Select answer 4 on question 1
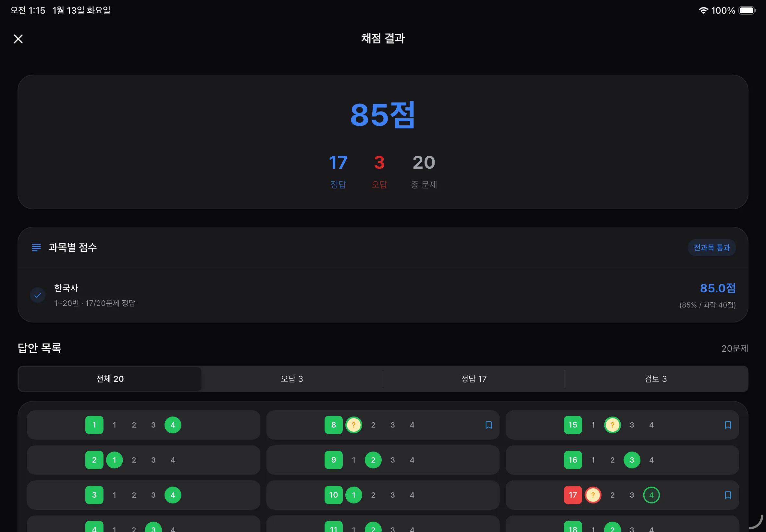The width and height of the screenshot is (766, 532). (x=173, y=425)
